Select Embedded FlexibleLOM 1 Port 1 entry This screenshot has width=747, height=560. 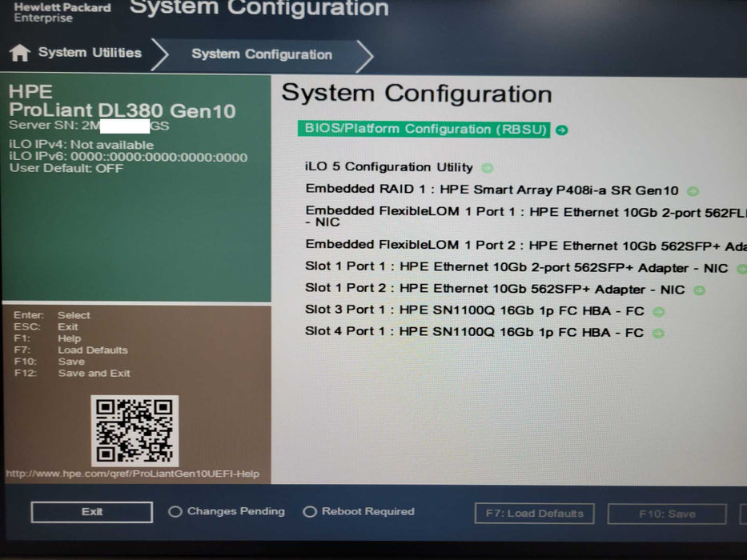[x=526, y=217]
